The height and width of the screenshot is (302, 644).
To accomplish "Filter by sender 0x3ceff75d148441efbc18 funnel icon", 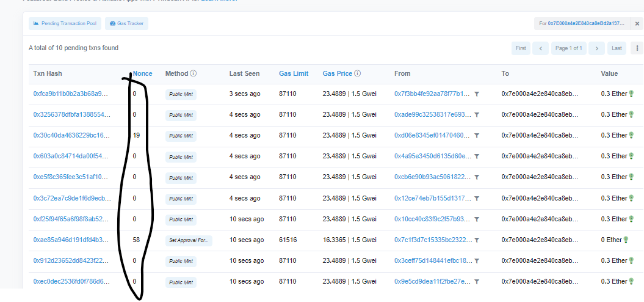I will click(476, 261).
